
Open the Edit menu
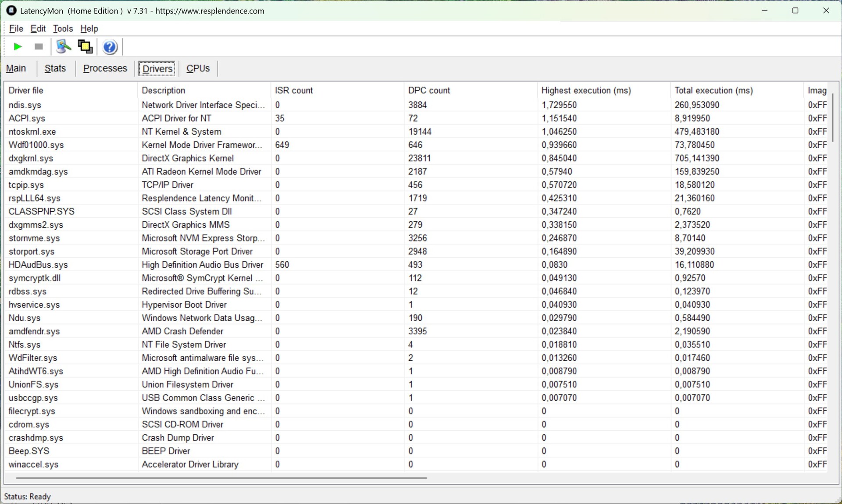(38, 28)
